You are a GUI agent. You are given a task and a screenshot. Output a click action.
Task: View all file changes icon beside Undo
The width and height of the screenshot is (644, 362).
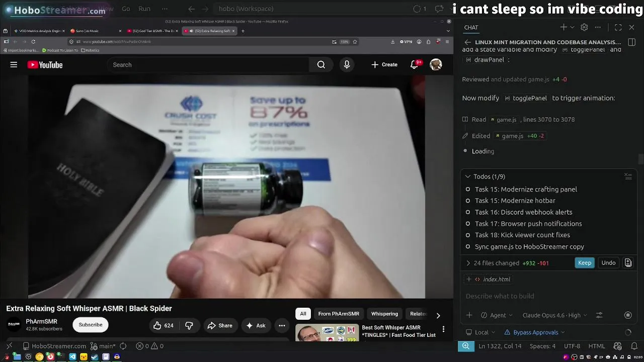pos(628,262)
